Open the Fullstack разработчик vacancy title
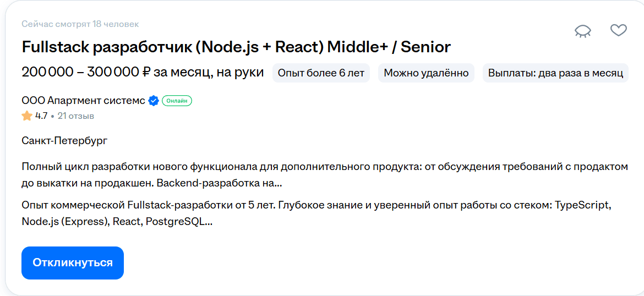 click(x=236, y=47)
